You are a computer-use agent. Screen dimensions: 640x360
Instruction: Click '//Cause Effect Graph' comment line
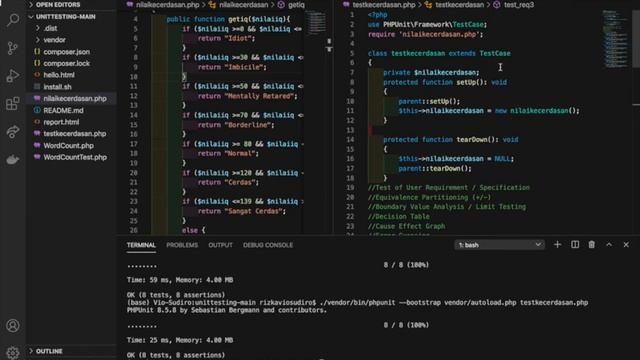point(406,226)
